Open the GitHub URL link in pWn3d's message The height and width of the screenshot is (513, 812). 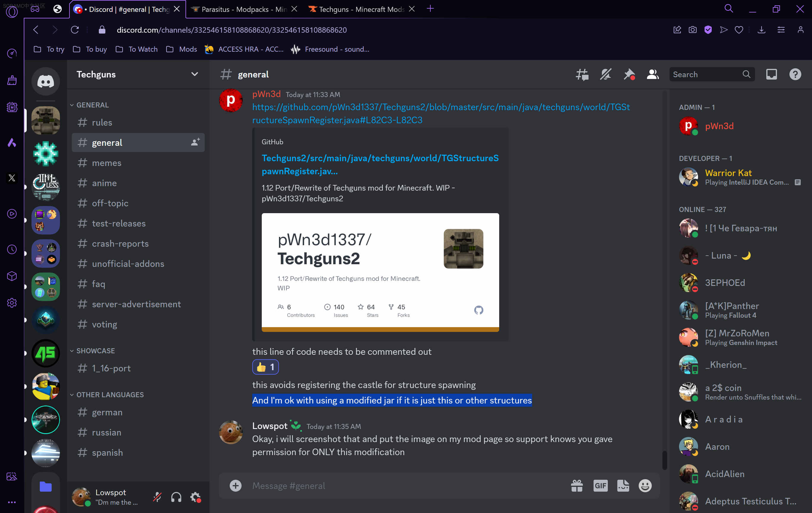tap(441, 113)
